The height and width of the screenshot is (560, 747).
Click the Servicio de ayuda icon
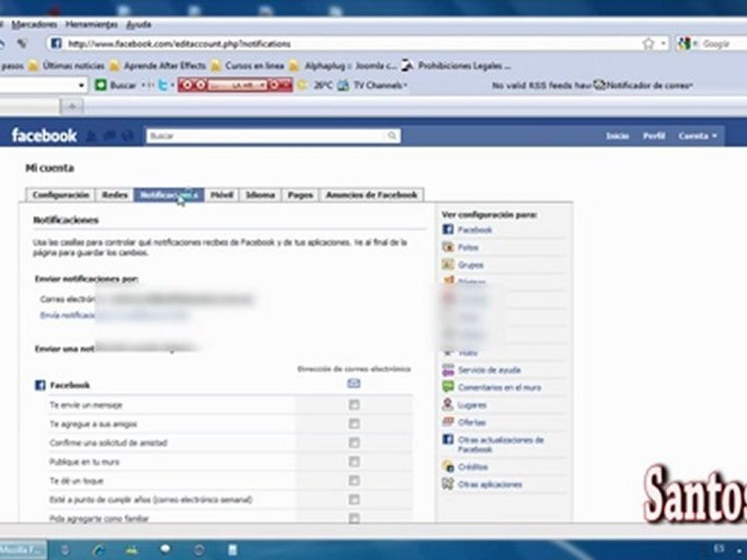click(x=448, y=369)
